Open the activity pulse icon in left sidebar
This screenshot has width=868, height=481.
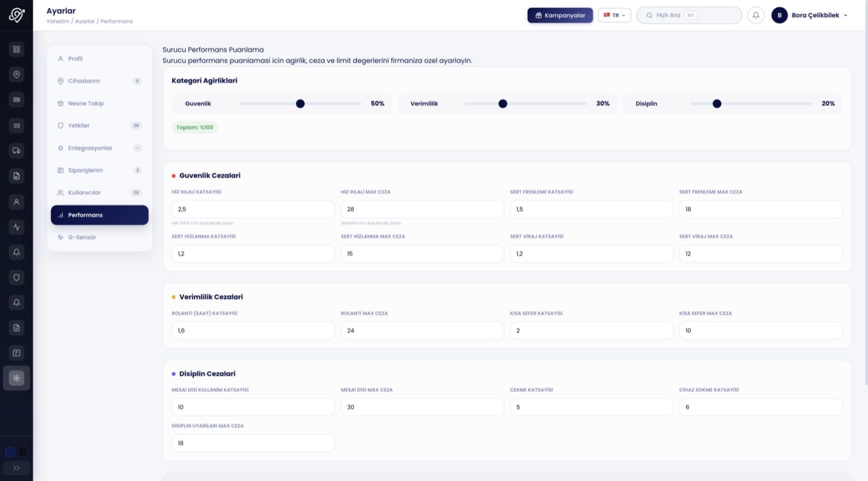tap(16, 227)
